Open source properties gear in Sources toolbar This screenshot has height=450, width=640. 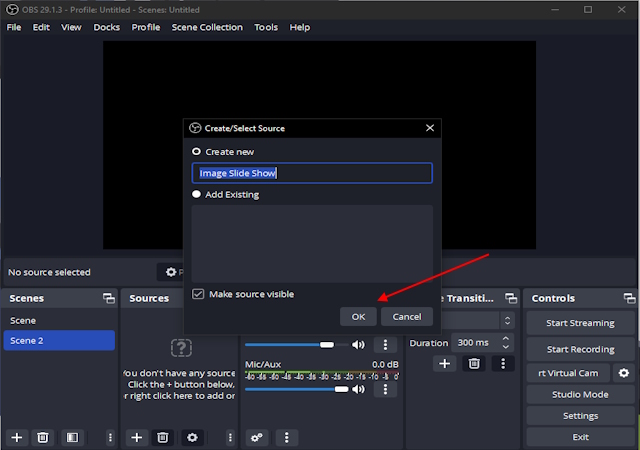pyautogui.click(x=192, y=437)
